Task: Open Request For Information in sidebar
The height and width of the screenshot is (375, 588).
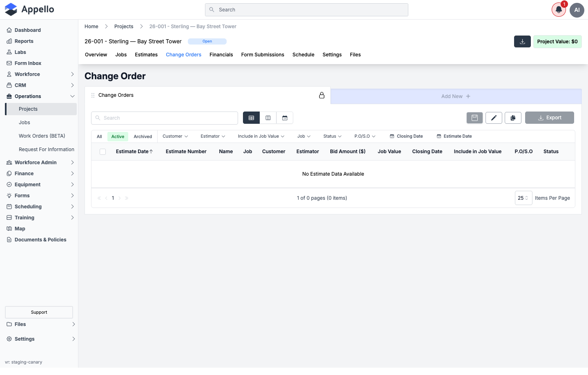Action: click(47, 150)
